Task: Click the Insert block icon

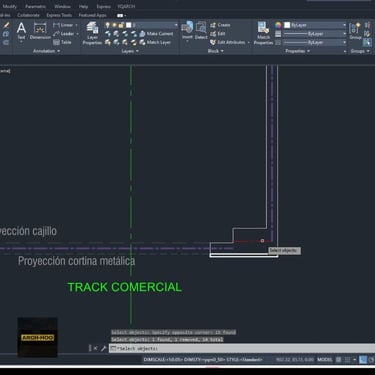Action: (187, 31)
